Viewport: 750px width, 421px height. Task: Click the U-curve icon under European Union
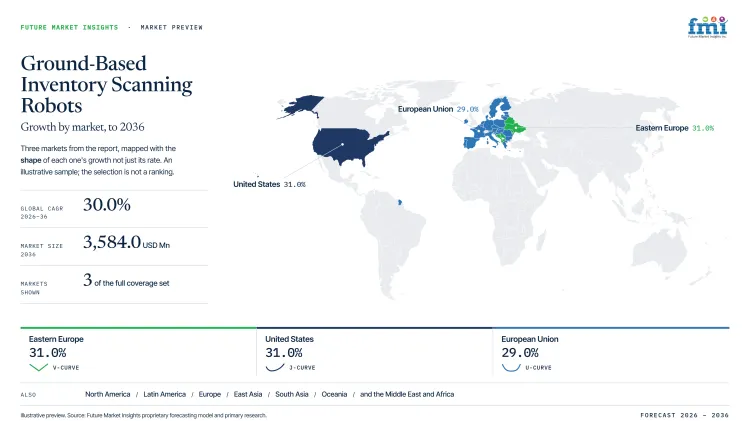511,367
